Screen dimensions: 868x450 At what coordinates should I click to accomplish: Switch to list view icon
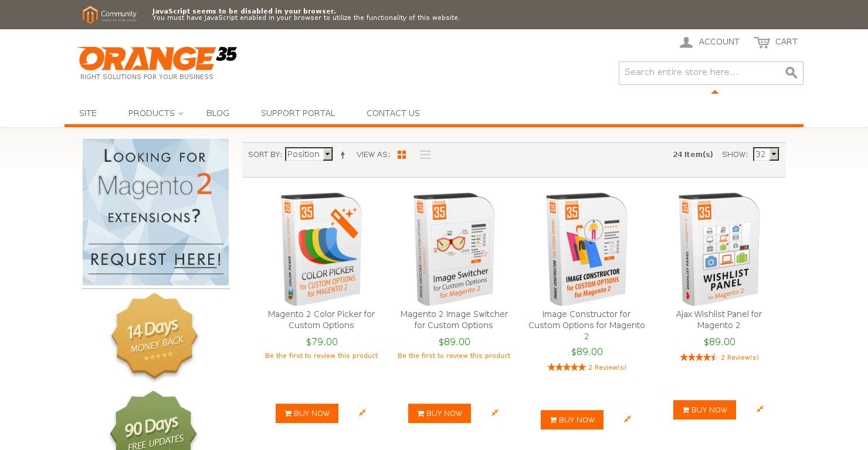tap(425, 155)
